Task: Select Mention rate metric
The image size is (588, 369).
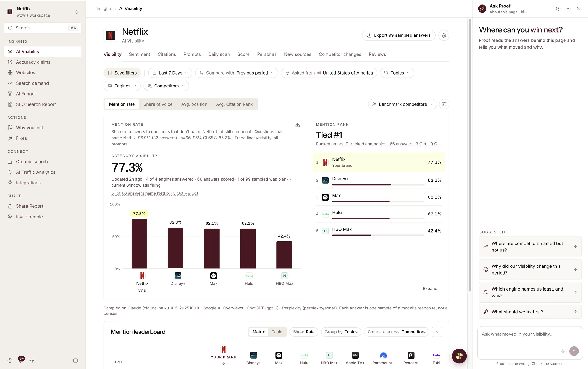Action: [x=122, y=104]
